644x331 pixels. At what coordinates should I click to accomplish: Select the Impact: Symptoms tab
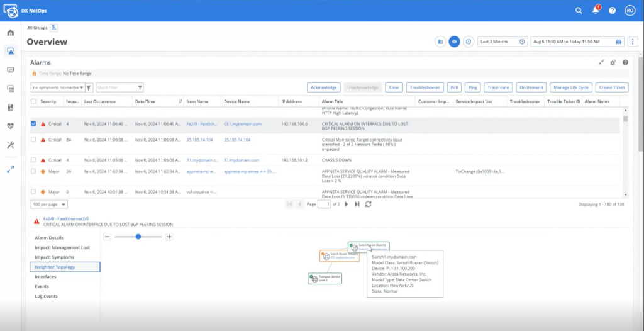54,257
